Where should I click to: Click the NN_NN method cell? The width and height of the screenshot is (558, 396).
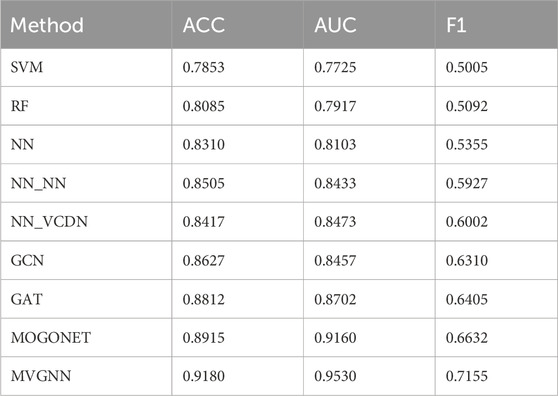38,183
